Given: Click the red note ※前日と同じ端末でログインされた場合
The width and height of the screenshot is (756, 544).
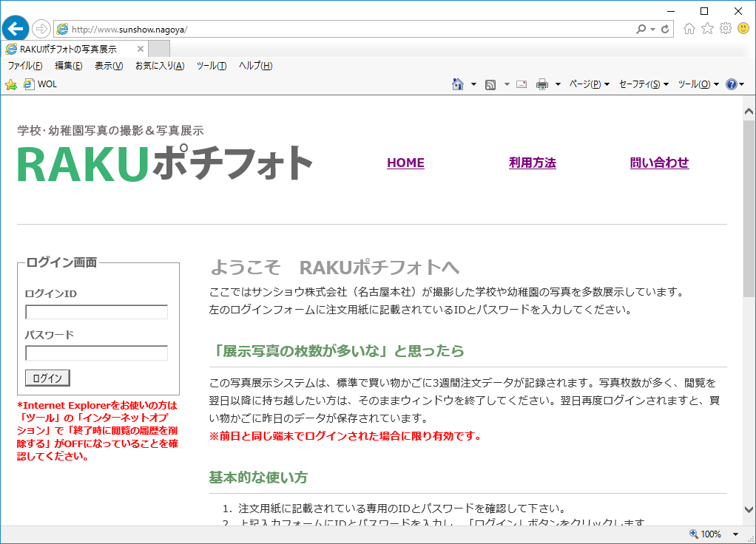Looking at the screenshot, I should coord(345,436).
